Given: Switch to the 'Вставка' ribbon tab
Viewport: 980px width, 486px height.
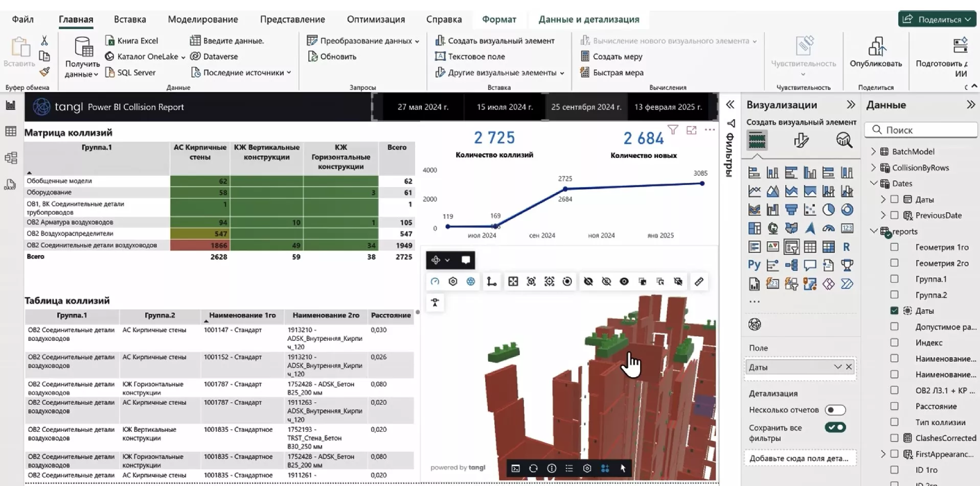Looking at the screenshot, I should (x=130, y=19).
